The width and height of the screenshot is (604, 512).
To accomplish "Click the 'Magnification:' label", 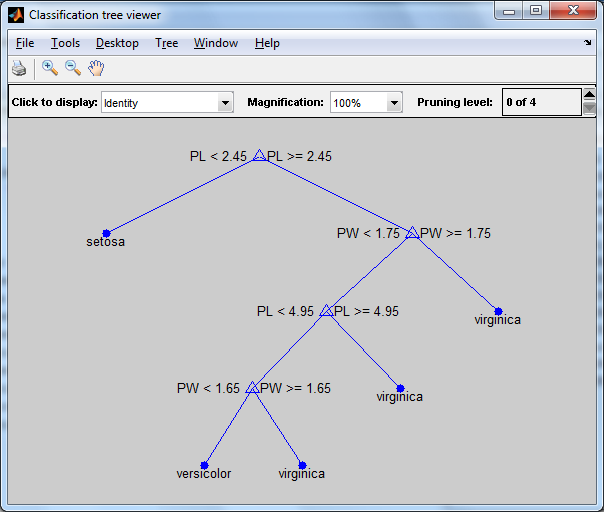I will pos(285,102).
